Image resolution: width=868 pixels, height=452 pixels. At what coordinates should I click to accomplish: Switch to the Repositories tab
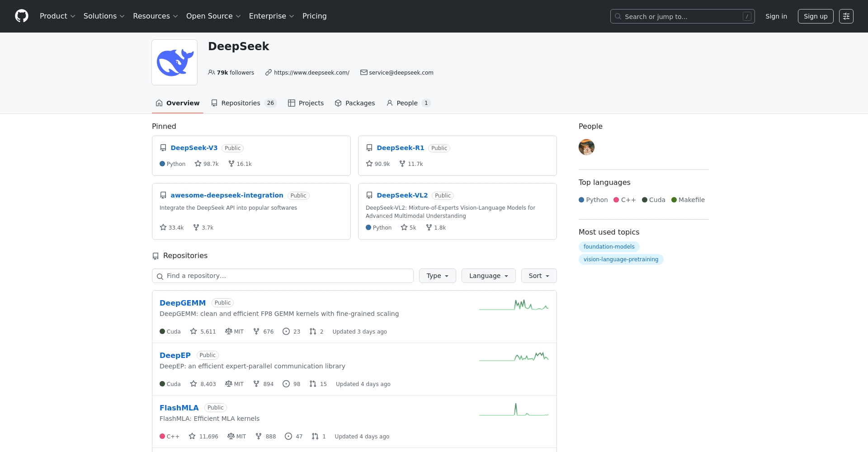tap(244, 103)
